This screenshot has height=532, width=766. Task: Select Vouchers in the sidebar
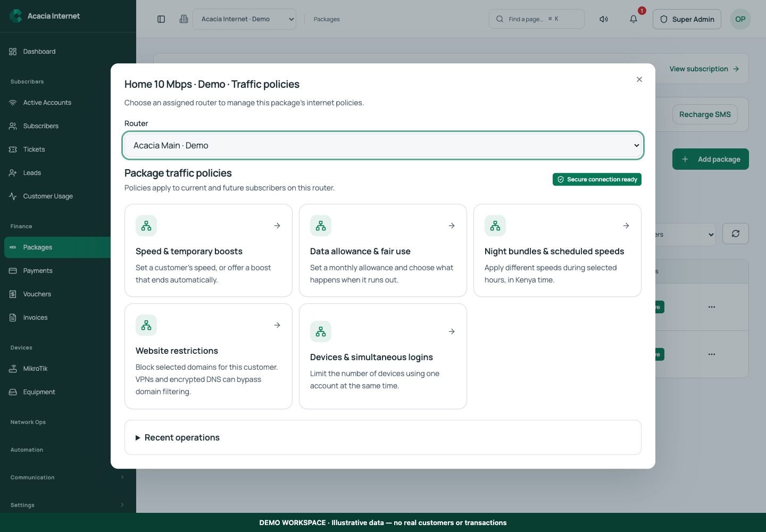(x=68, y=294)
